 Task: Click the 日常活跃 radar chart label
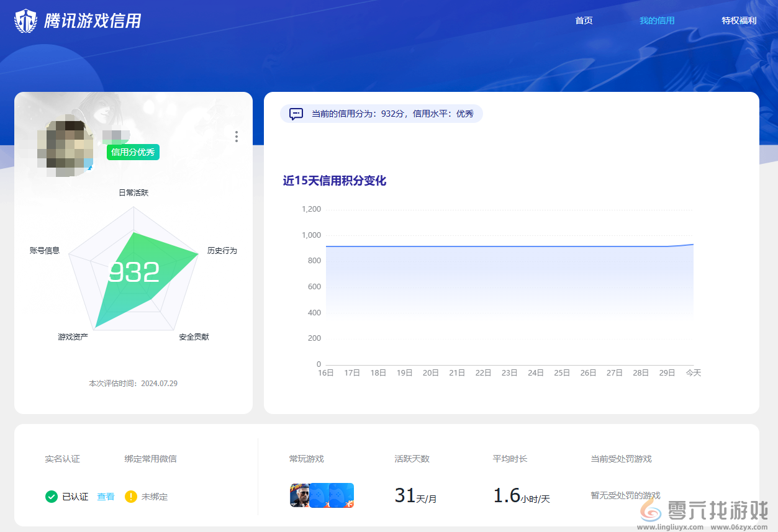[133, 192]
